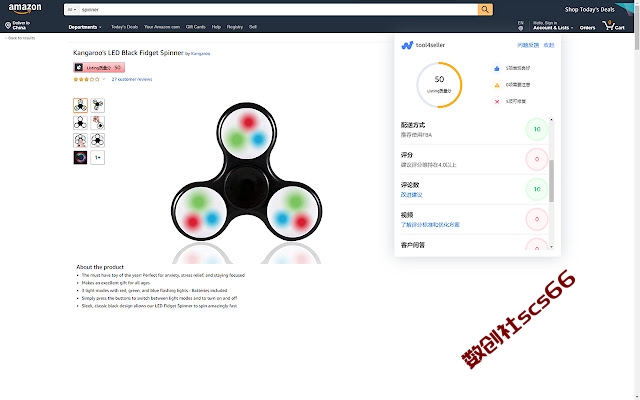Click Back to results link
The height and width of the screenshot is (400, 640).
pyautogui.click(x=20, y=38)
